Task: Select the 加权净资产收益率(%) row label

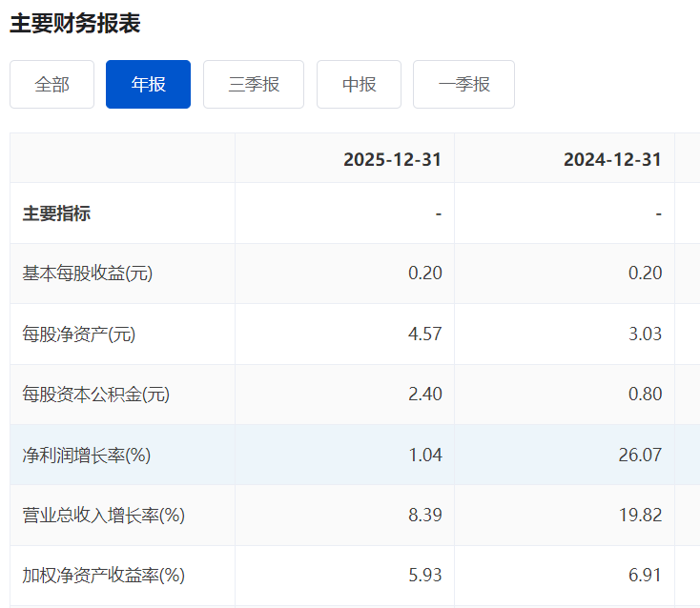Action: point(104,576)
